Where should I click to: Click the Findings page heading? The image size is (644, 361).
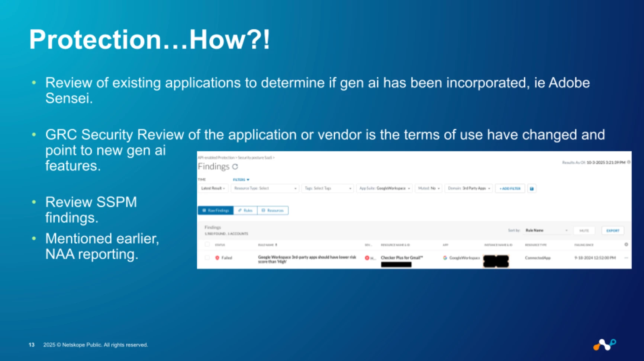point(213,166)
